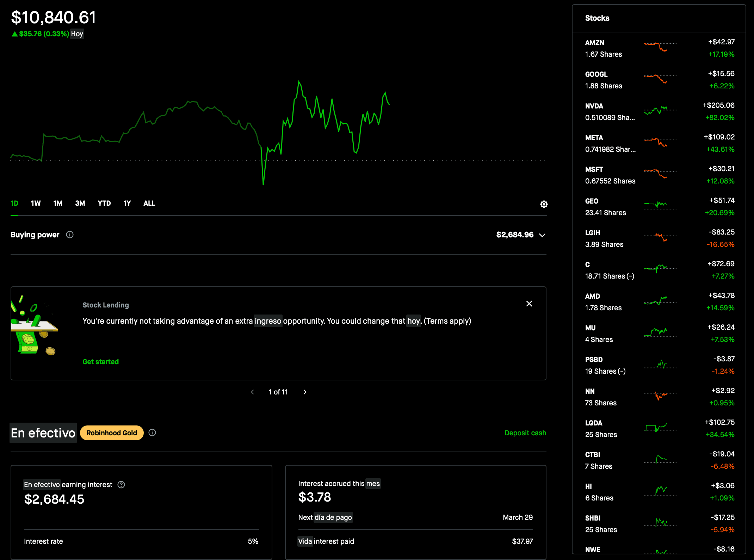Go to previous promo card arrow
This screenshot has width=754, height=560.
pyautogui.click(x=252, y=392)
